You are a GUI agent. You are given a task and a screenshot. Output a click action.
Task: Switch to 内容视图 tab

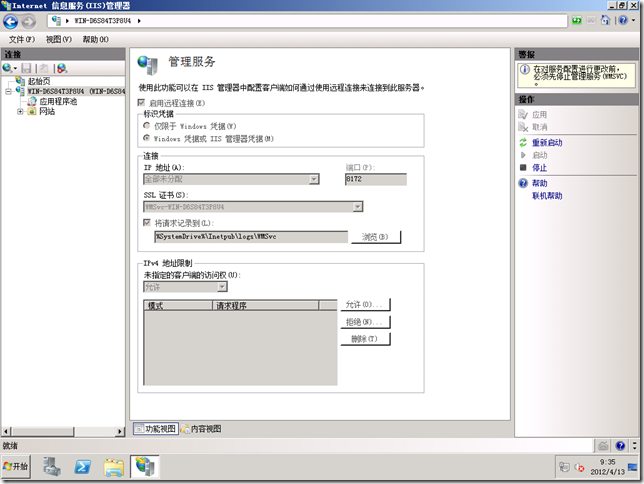point(202,429)
